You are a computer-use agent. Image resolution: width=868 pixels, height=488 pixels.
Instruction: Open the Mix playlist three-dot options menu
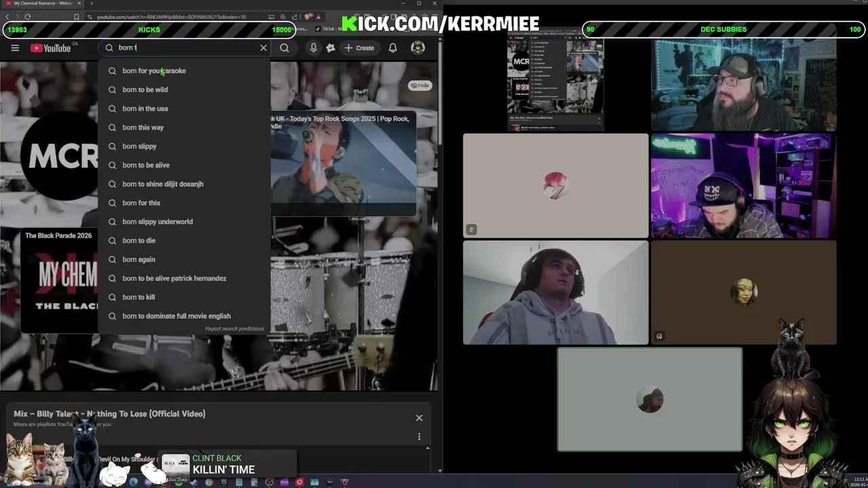(x=419, y=436)
